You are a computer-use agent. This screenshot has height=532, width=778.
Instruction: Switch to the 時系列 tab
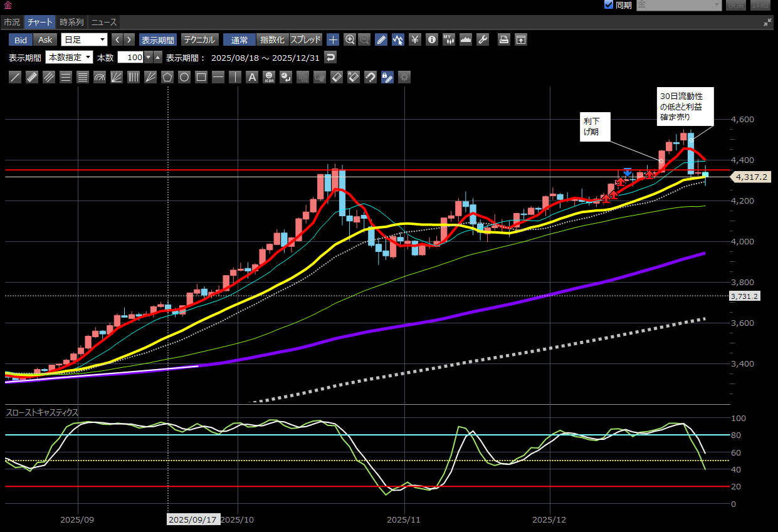click(x=71, y=22)
